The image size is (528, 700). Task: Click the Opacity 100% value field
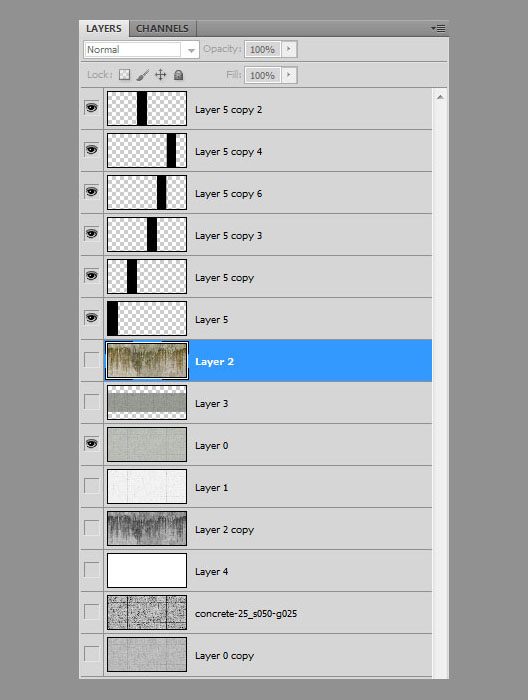click(262, 49)
